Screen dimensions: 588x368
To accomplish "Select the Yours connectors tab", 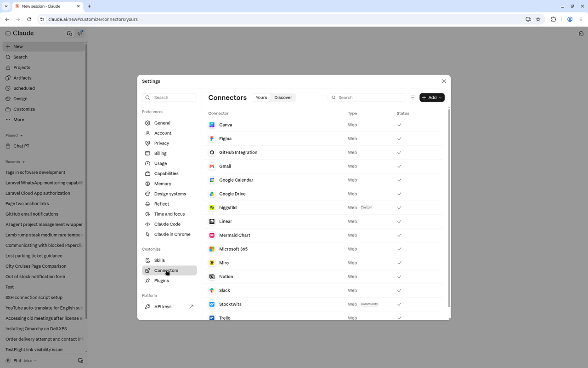I will (x=261, y=98).
